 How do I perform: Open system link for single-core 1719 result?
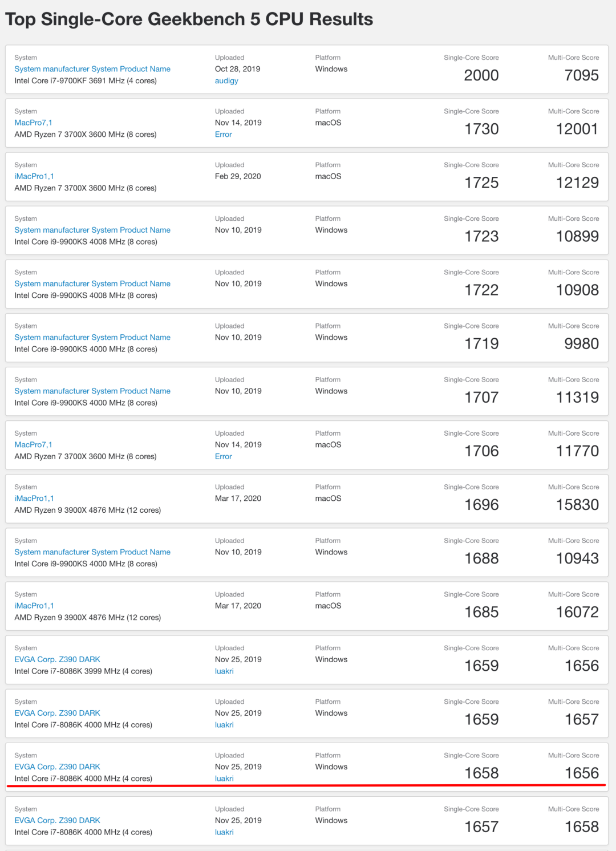tap(92, 337)
